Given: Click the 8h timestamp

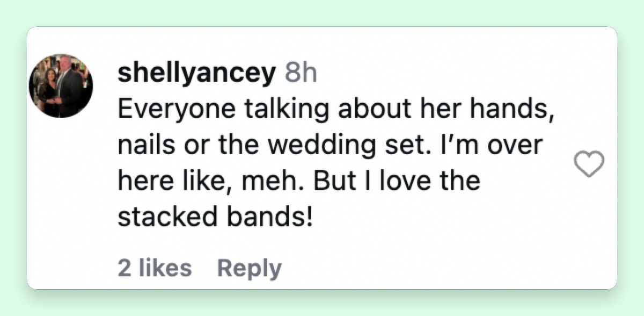Looking at the screenshot, I should tap(301, 73).
